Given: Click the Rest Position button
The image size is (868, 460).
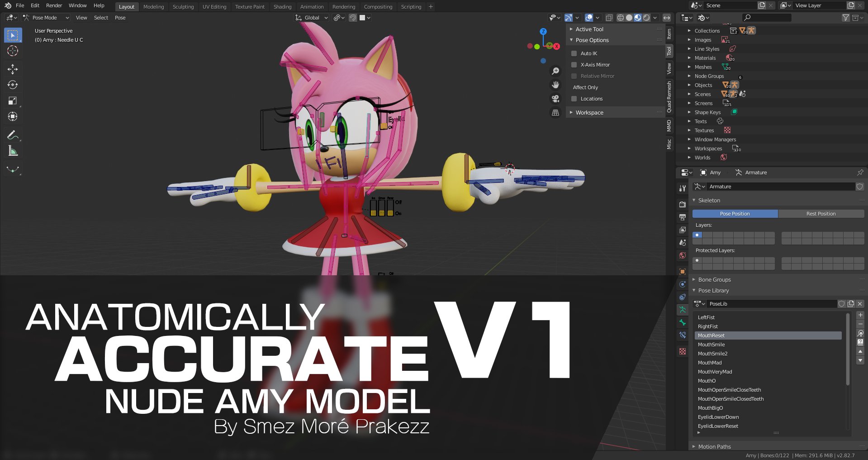Looking at the screenshot, I should click(821, 214).
